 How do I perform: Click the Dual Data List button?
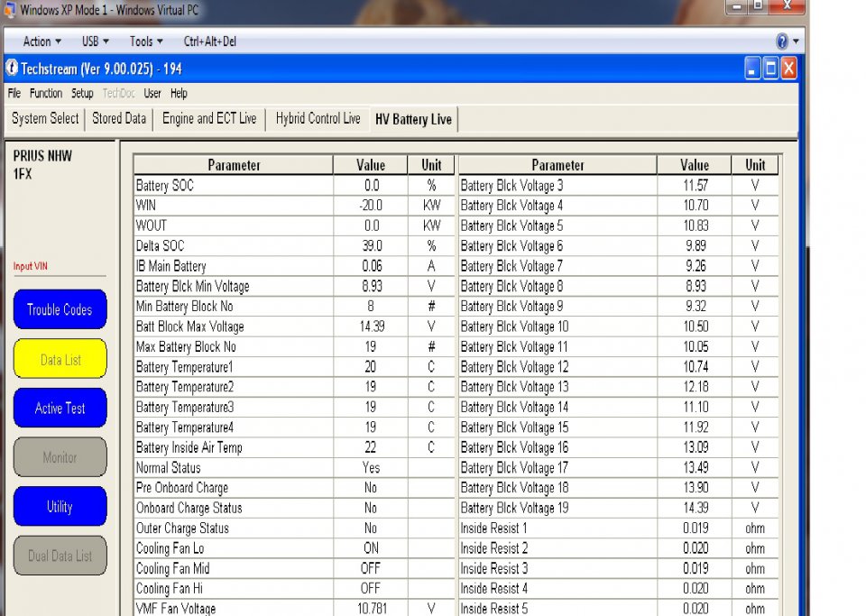60,556
